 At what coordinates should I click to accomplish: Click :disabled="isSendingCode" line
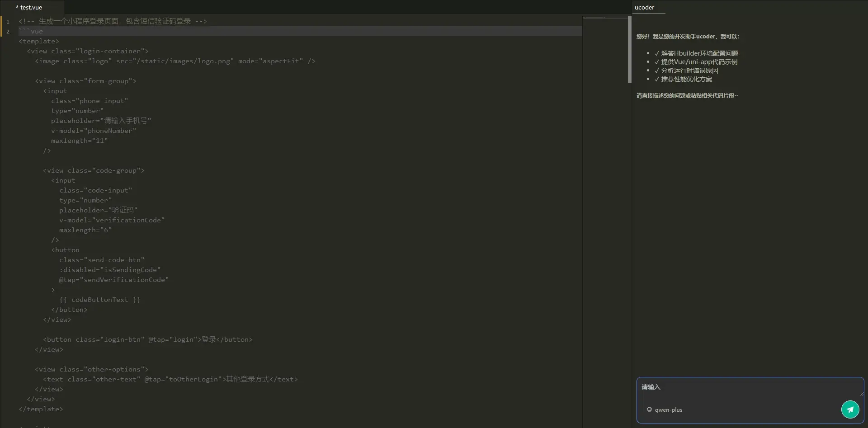pyautogui.click(x=110, y=270)
